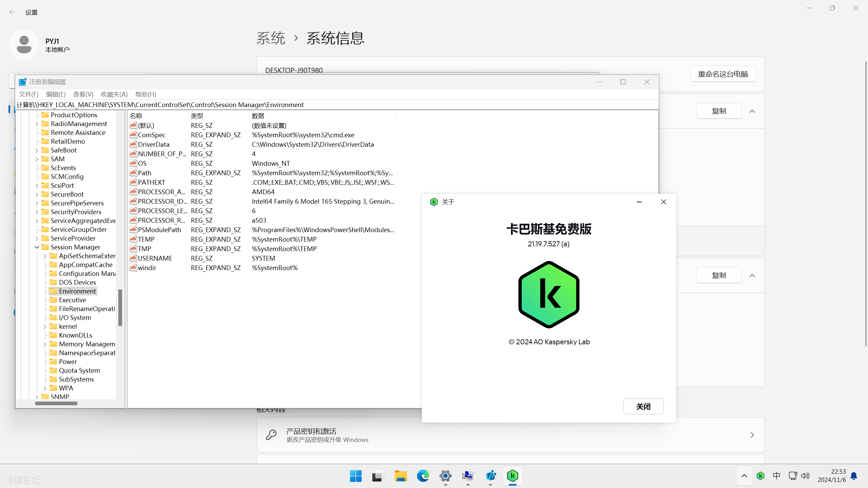Show hidden system tray icons
The image size is (868, 488).
pos(744,476)
